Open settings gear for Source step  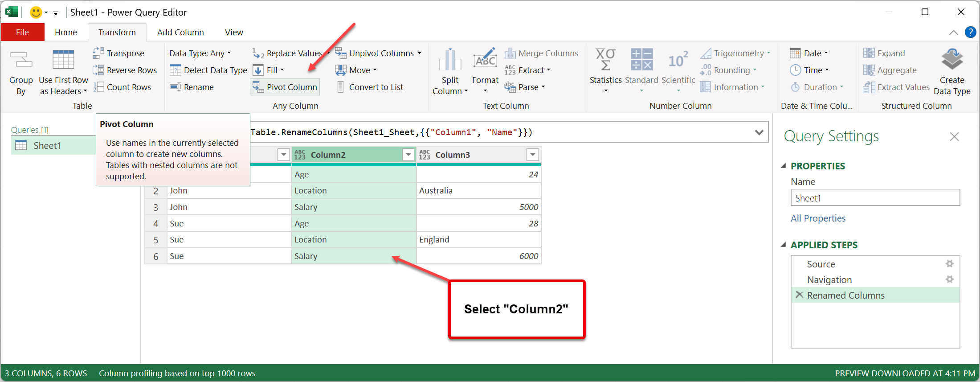coord(950,264)
